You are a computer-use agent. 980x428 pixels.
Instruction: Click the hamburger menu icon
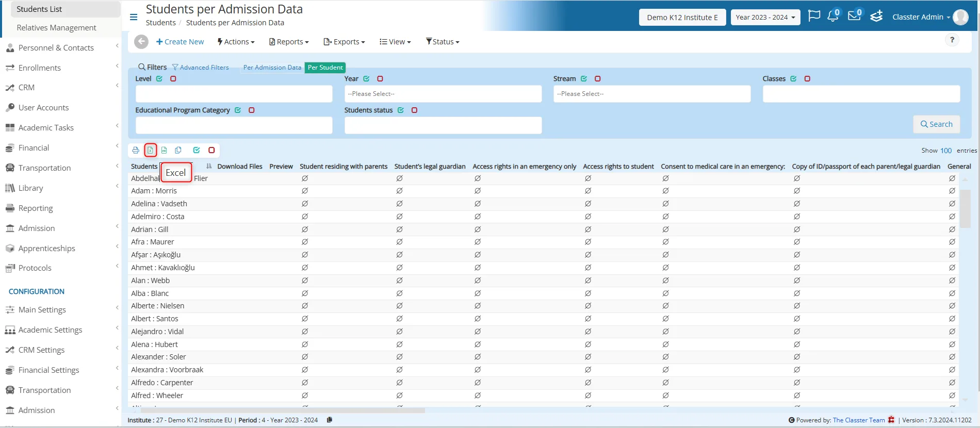134,17
